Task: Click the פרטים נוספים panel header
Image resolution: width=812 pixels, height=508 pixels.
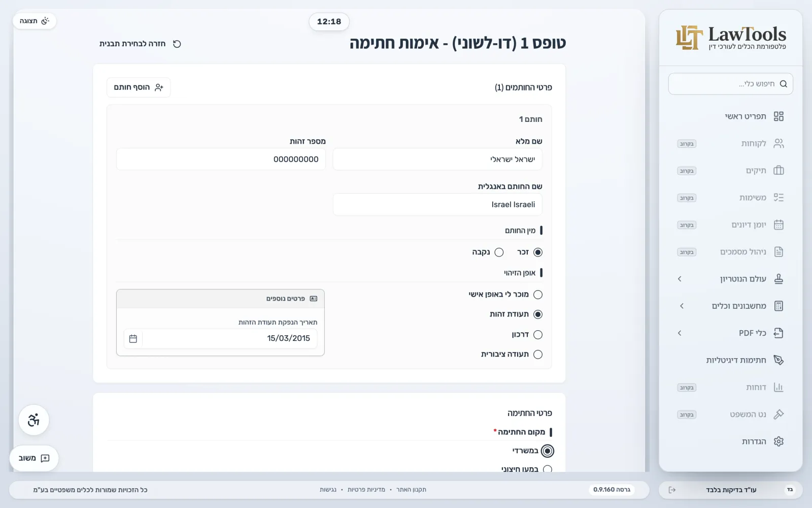Action: [x=220, y=299]
